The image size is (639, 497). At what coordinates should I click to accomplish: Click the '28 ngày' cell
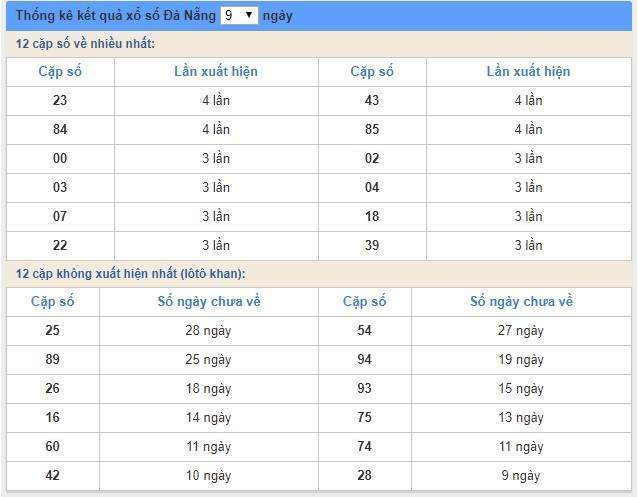tap(208, 331)
